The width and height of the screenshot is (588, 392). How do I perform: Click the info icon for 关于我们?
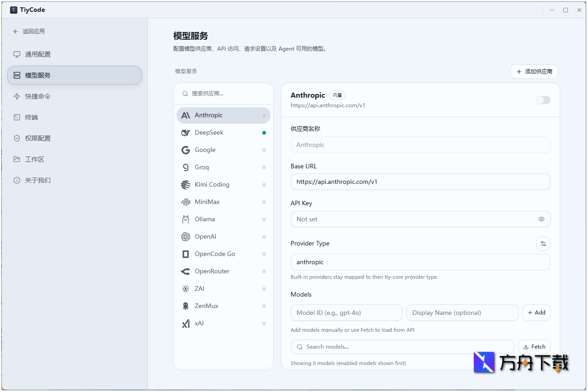point(17,180)
